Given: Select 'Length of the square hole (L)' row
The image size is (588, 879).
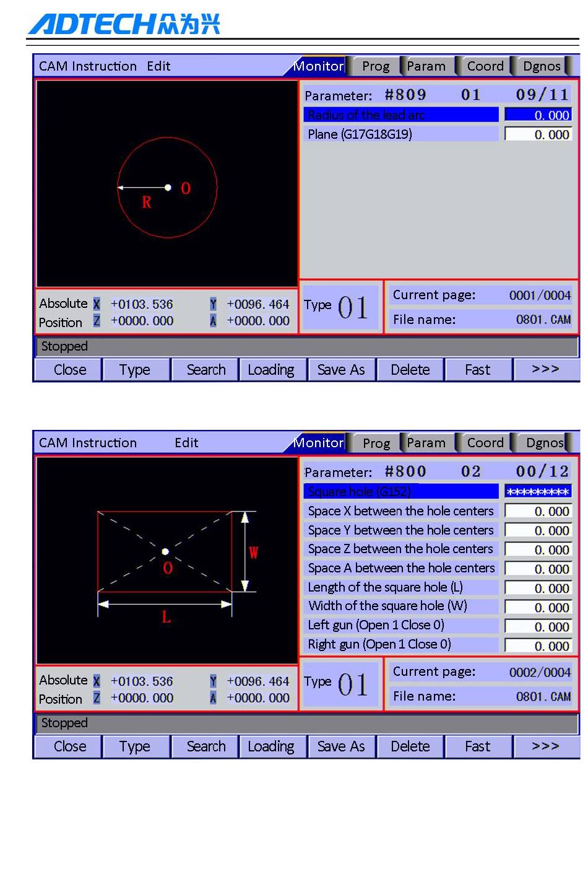Looking at the screenshot, I should [x=401, y=587].
